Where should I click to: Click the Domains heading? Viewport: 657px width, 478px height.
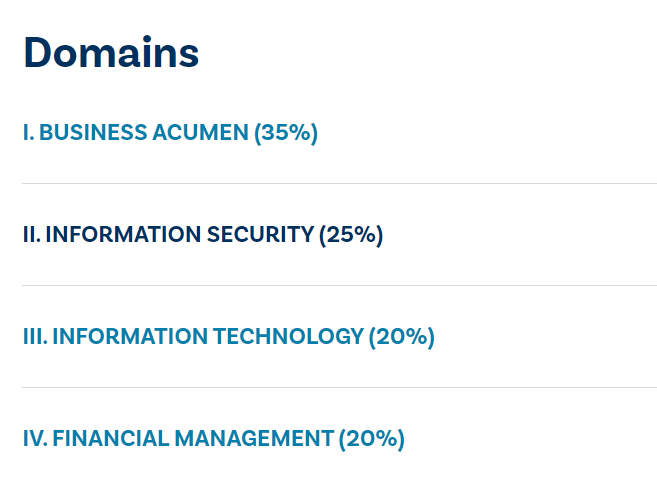point(111,53)
